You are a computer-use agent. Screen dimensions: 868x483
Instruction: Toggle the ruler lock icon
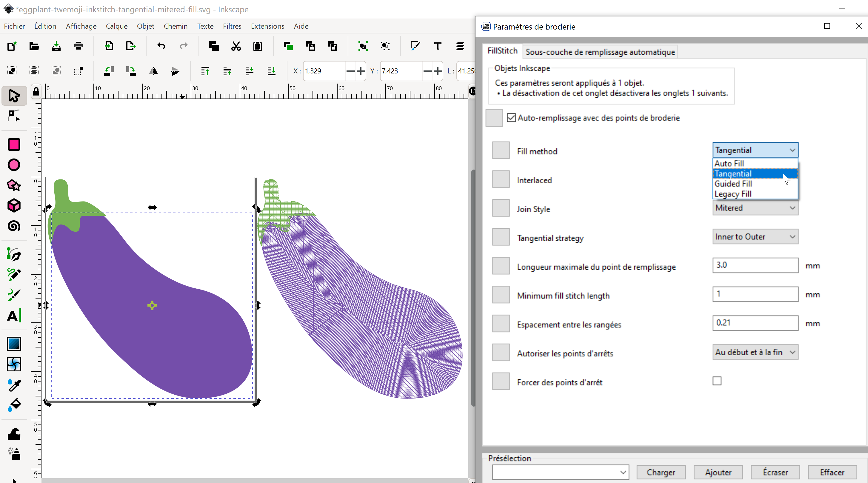(36, 91)
